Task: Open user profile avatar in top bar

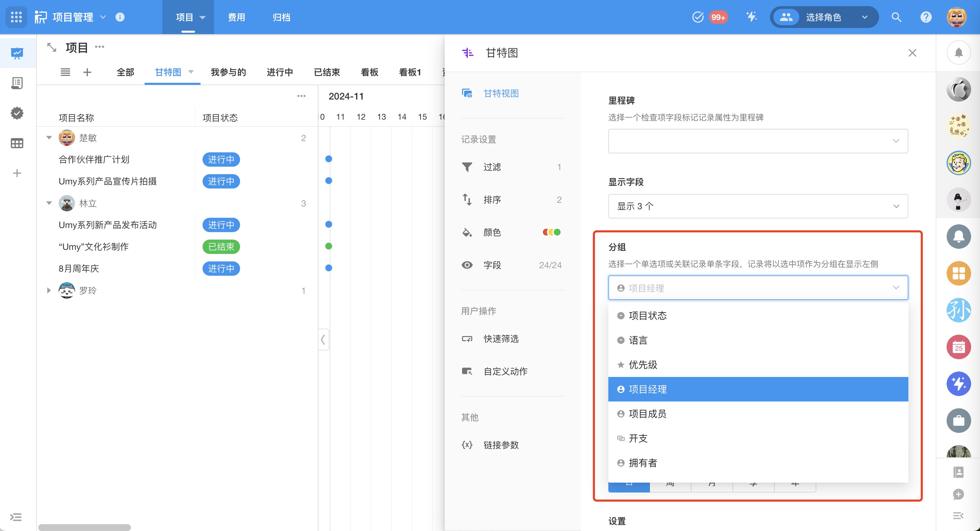Action: click(956, 17)
